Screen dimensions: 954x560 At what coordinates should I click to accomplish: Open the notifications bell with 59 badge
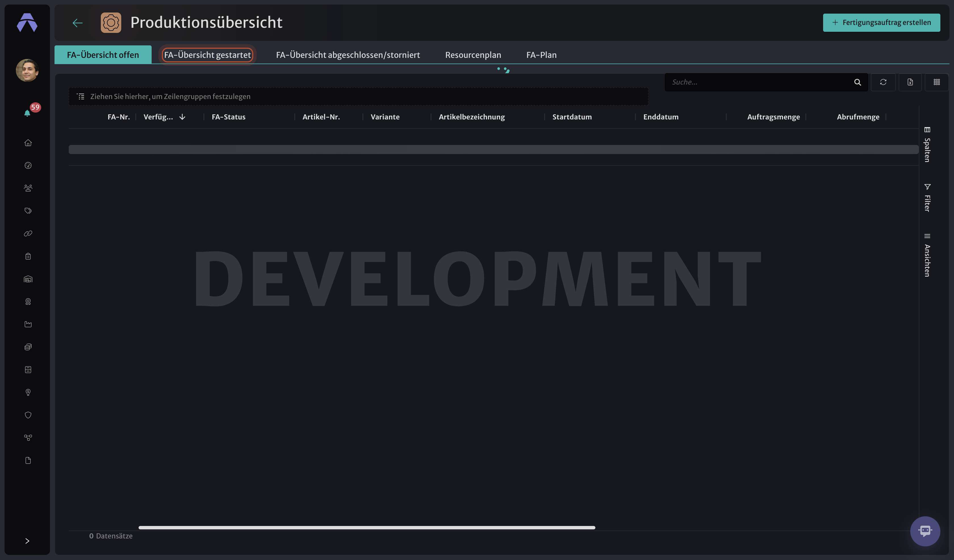coord(28,113)
